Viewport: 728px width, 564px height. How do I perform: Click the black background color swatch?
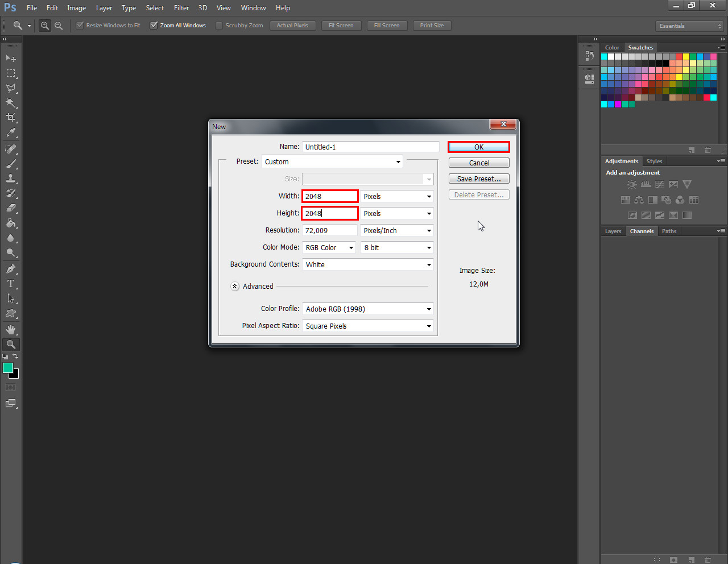coord(15,375)
